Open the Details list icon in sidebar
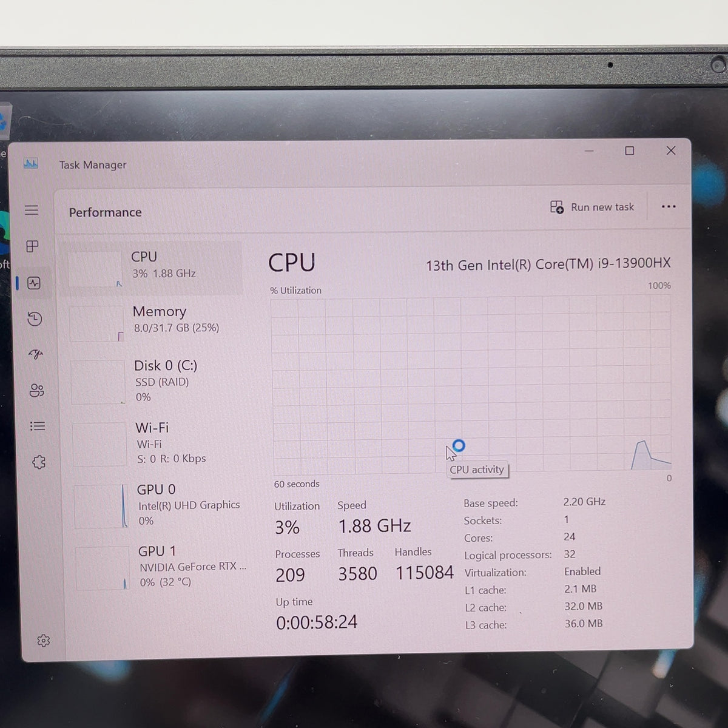The width and height of the screenshot is (728, 728). coord(38,426)
